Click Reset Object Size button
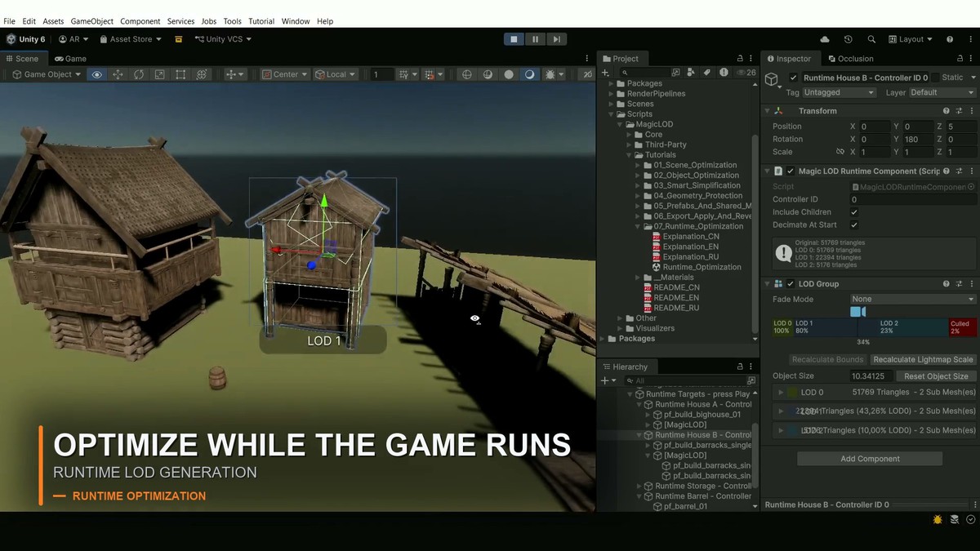The height and width of the screenshot is (551, 980). click(936, 376)
